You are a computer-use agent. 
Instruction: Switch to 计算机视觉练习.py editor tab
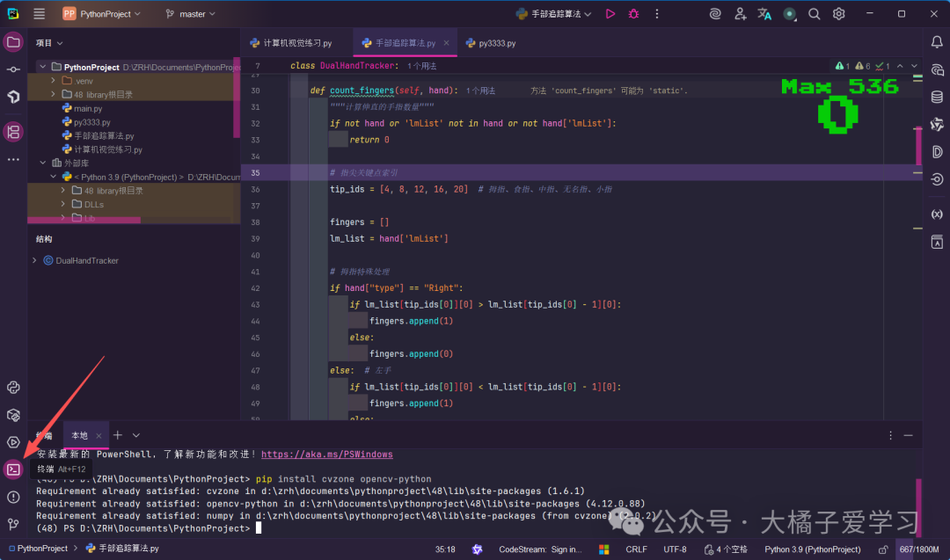291,43
